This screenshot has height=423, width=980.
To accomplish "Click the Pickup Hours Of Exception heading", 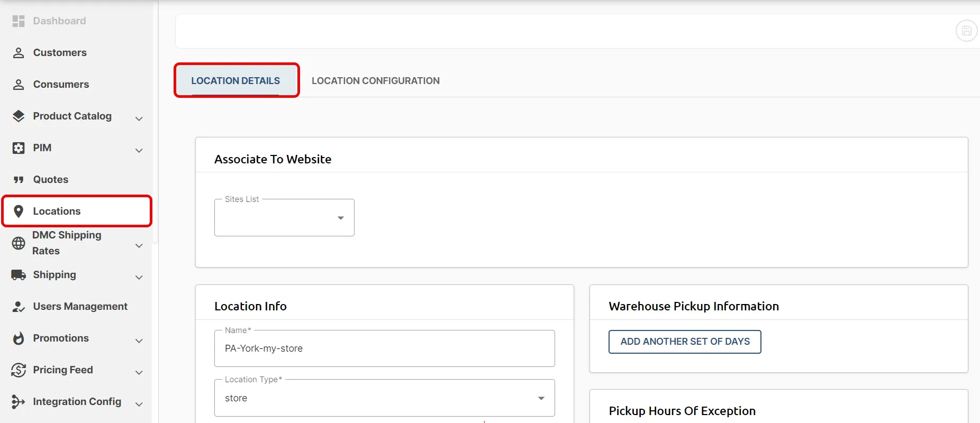I will tap(682, 411).
